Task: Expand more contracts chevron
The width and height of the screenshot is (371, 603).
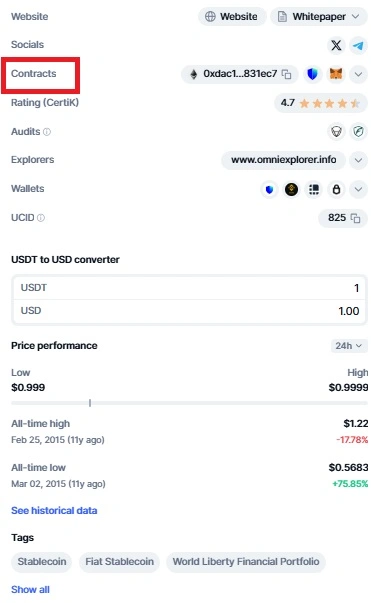Action: (358, 74)
